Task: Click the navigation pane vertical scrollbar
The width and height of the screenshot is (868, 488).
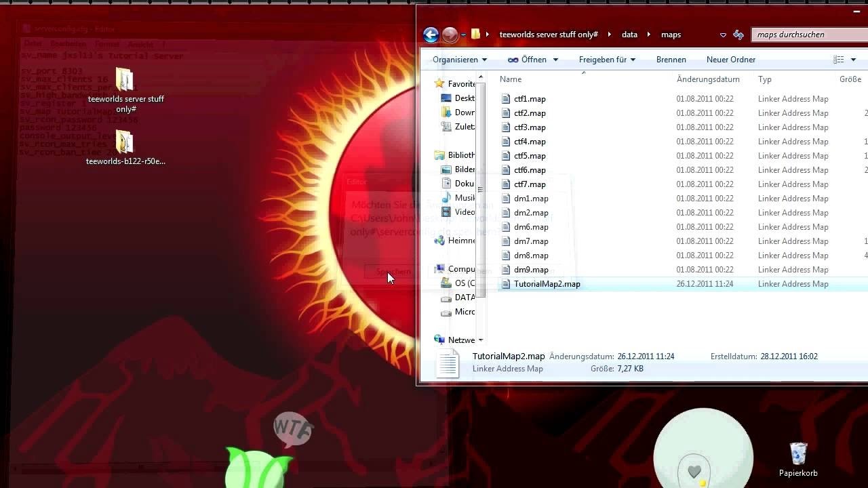Action: 481,190
